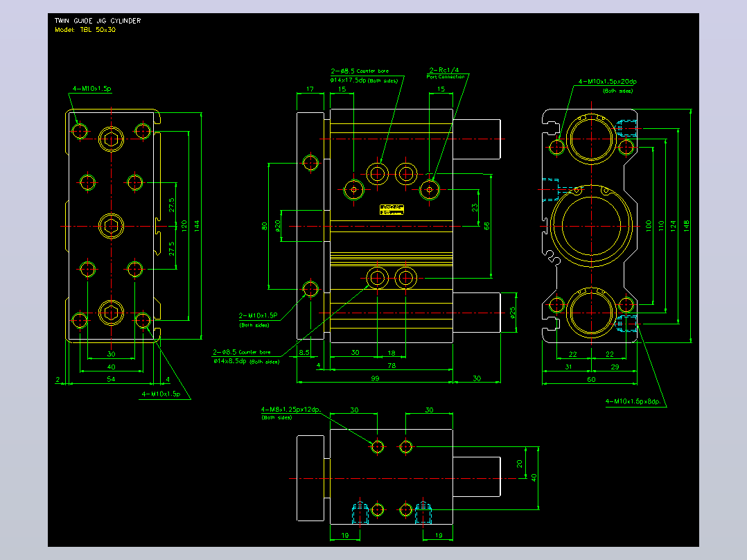Pick the "148" overall height dimension

pyautogui.click(x=686, y=226)
